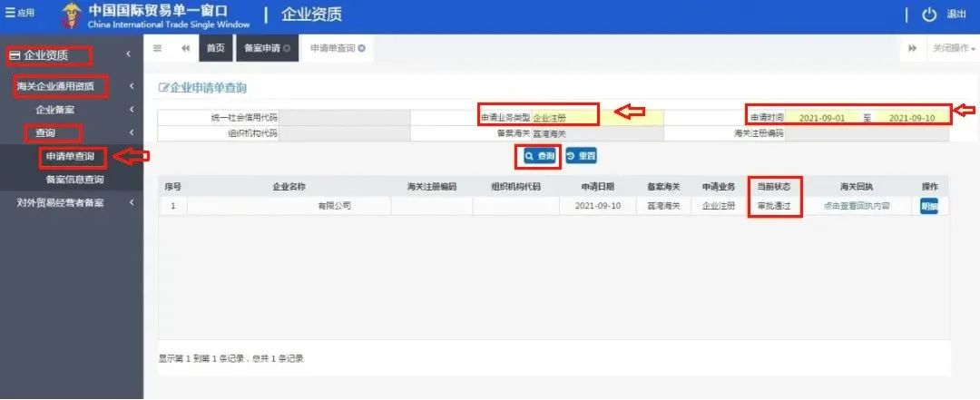
Task: Open the 点击查看回执内容 link
Action: 857,206
